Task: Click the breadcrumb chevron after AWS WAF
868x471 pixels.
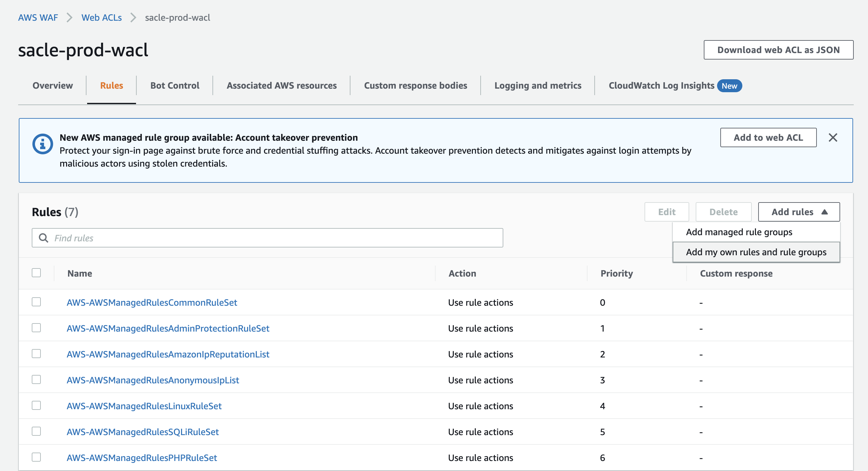Action: (69, 17)
